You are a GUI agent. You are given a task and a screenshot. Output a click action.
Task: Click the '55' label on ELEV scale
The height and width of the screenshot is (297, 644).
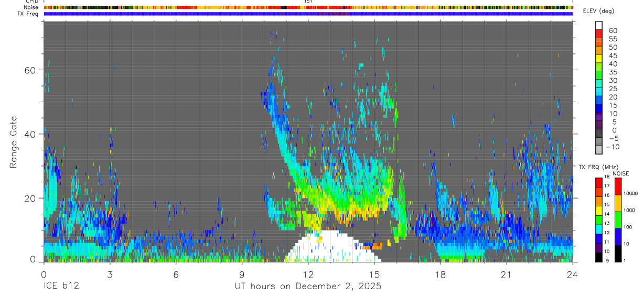[x=612, y=39]
